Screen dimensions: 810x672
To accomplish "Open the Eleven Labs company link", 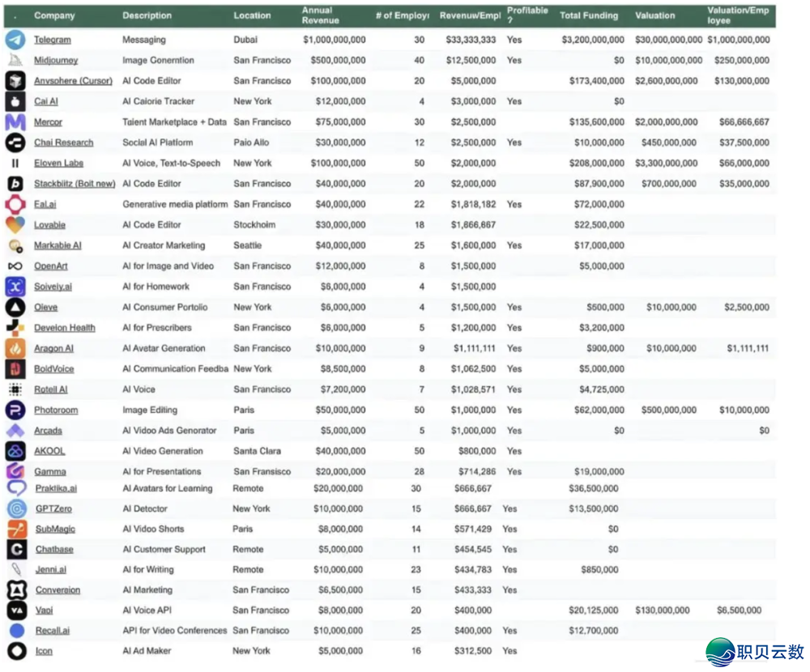I will (x=58, y=164).
